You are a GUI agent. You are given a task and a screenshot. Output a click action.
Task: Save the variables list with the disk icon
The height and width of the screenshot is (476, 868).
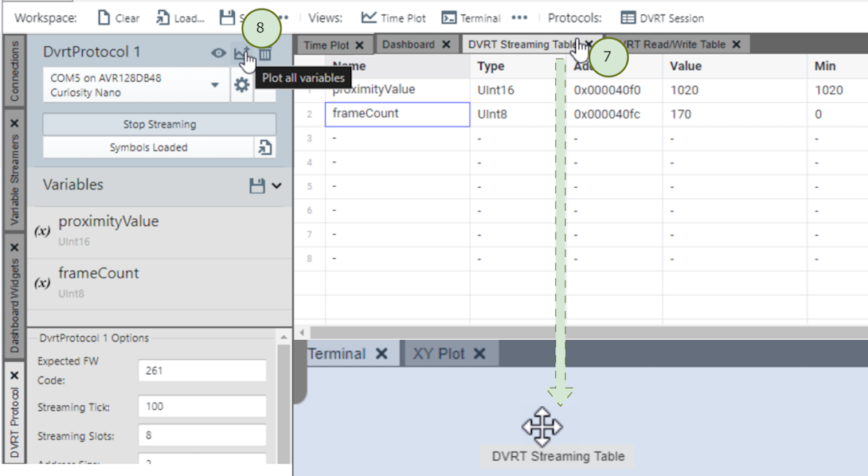coord(256,185)
